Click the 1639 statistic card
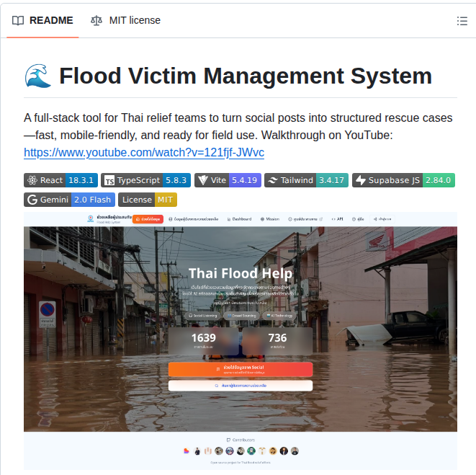 click(204, 341)
